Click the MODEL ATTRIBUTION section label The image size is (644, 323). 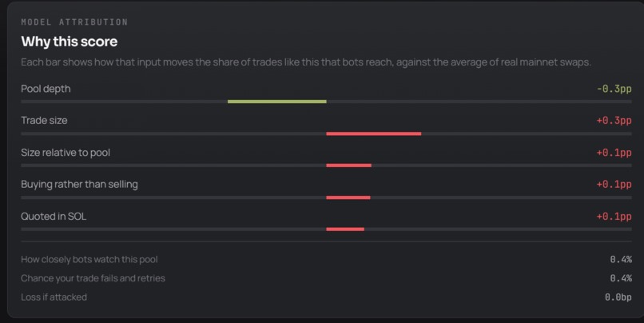click(74, 22)
